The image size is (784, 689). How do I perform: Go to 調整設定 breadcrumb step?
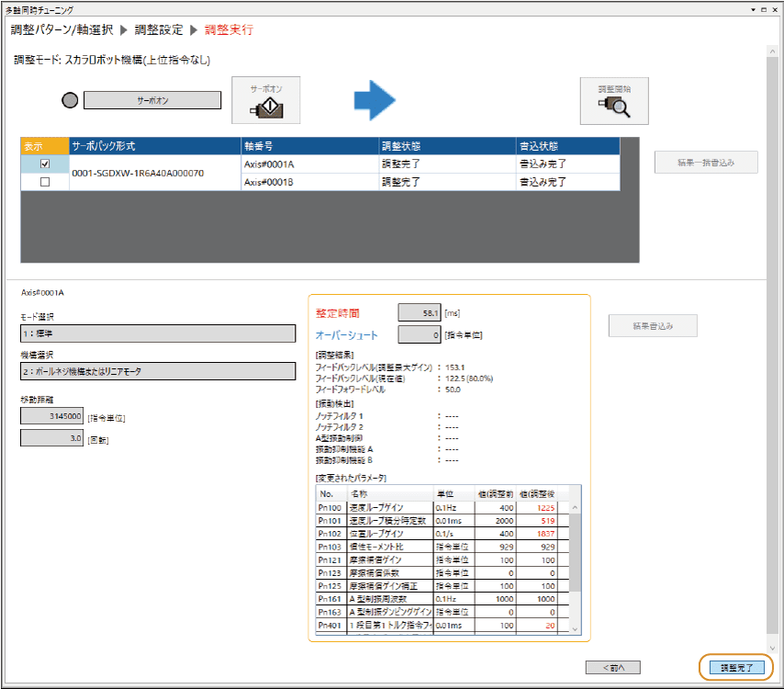pos(158,29)
